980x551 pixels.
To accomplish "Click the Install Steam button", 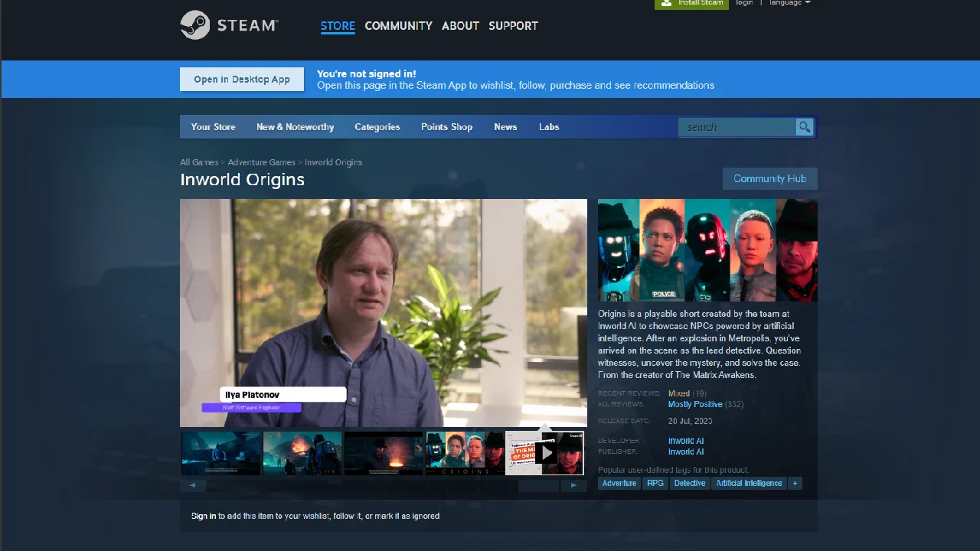I will pyautogui.click(x=691, y=3).
